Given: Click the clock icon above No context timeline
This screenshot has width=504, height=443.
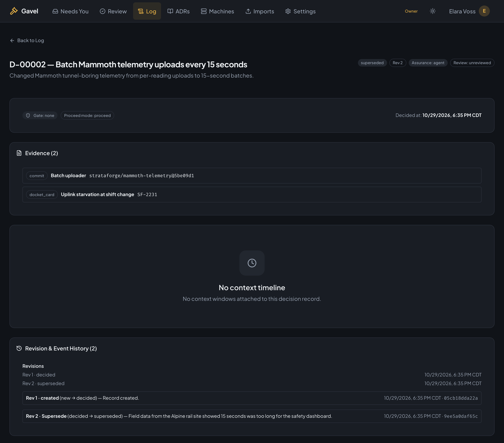Looking at the screenshot, I should coord(252,263).
